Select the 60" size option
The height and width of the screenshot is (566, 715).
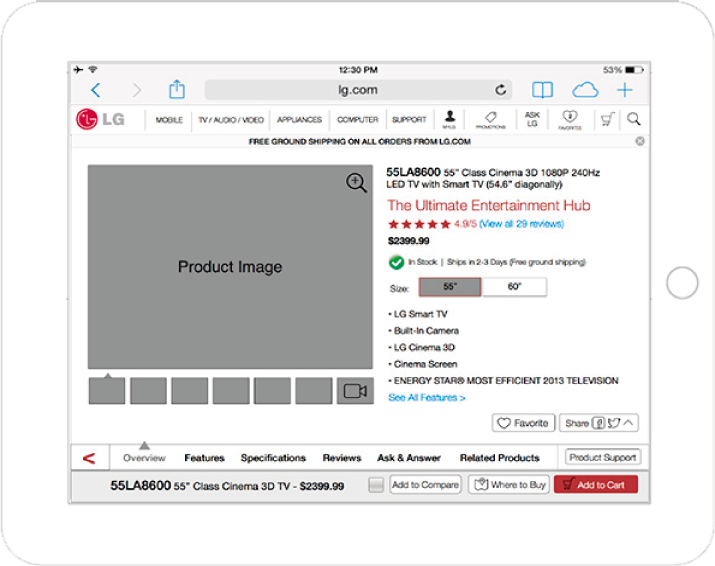(515, 287)
